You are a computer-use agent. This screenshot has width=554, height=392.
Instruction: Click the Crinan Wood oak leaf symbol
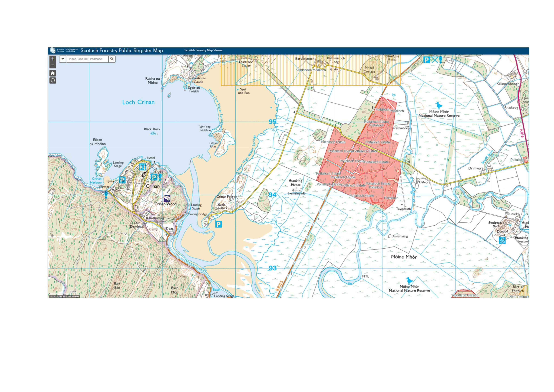click(167, 199)
